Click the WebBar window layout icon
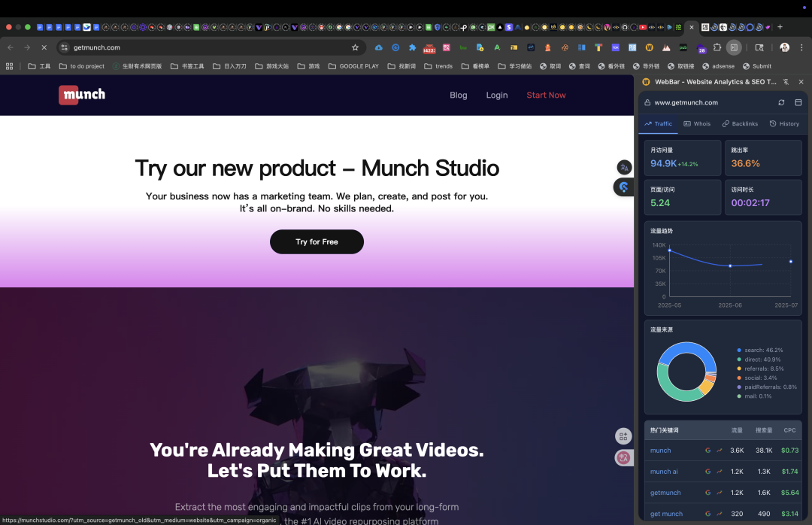 point(798,102)
